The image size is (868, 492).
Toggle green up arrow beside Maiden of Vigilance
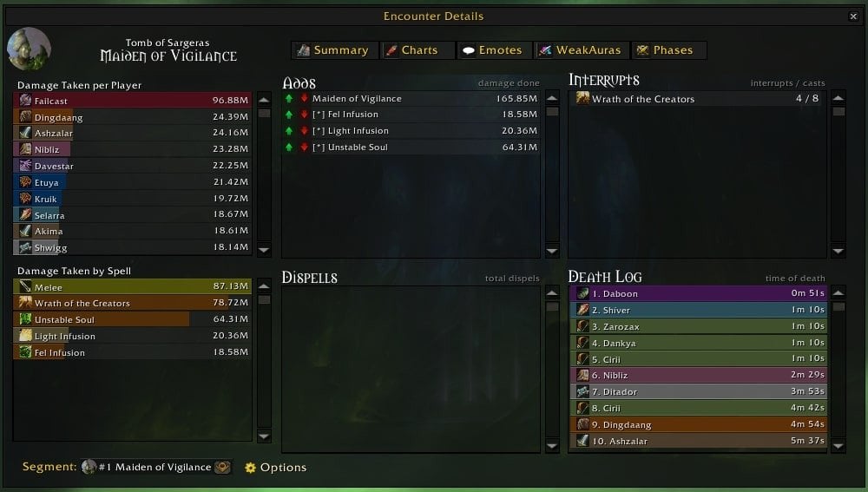coord(289,99)
